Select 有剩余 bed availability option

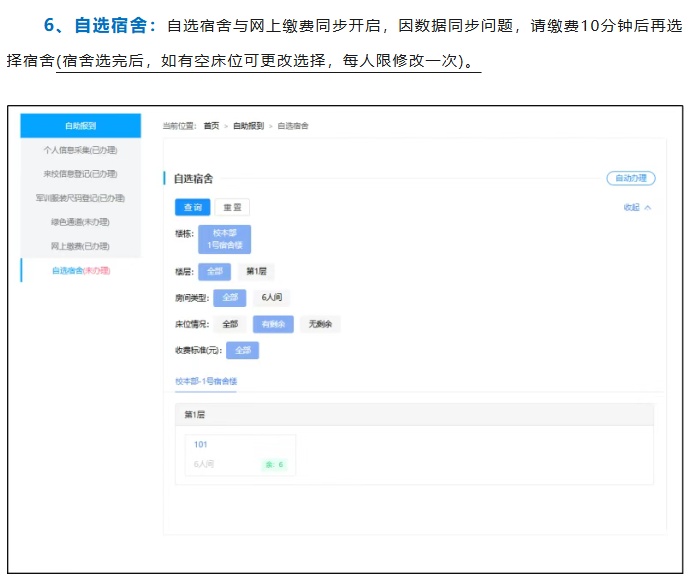pos(273,324)
